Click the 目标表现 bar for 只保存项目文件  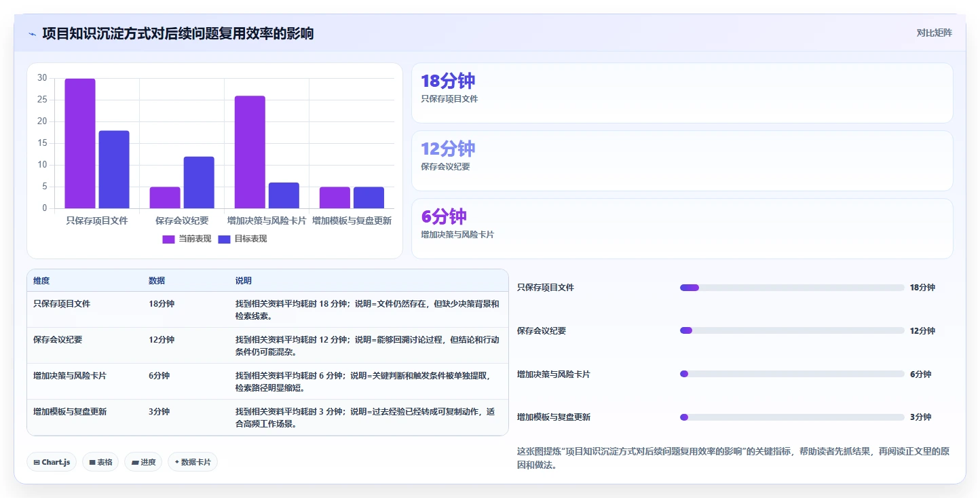coord(114,170)
